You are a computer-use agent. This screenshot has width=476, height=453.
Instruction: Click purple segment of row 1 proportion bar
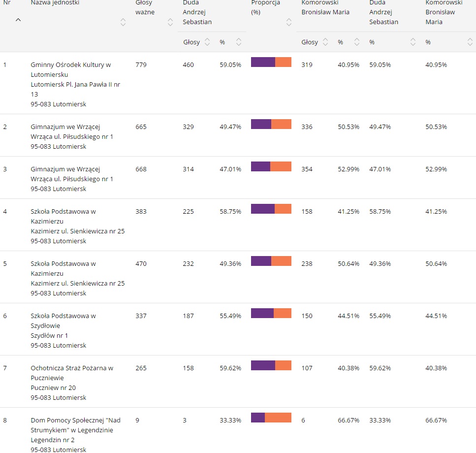click(263, 62)
